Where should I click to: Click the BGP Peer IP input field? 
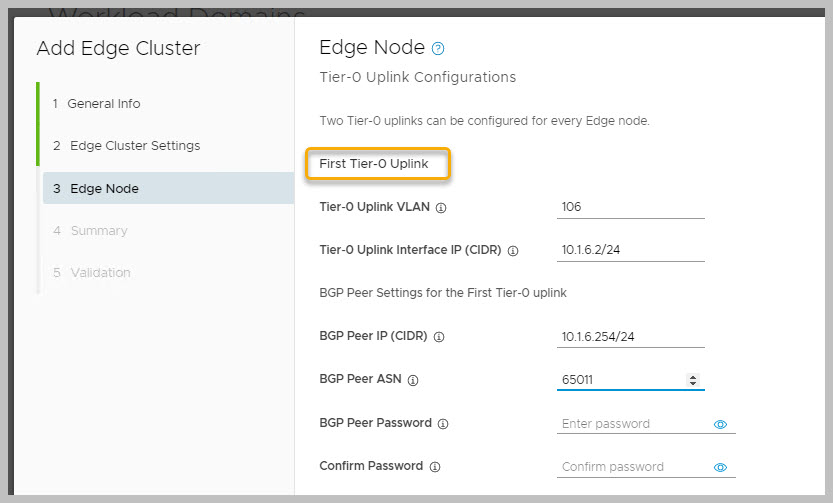[630, 337]
